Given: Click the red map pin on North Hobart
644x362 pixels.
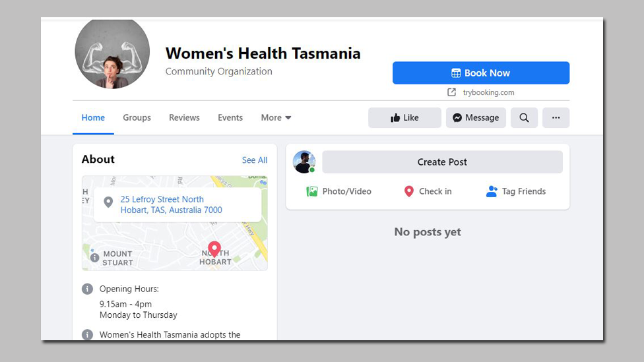Looking at the screenshot, I should 214,249.
